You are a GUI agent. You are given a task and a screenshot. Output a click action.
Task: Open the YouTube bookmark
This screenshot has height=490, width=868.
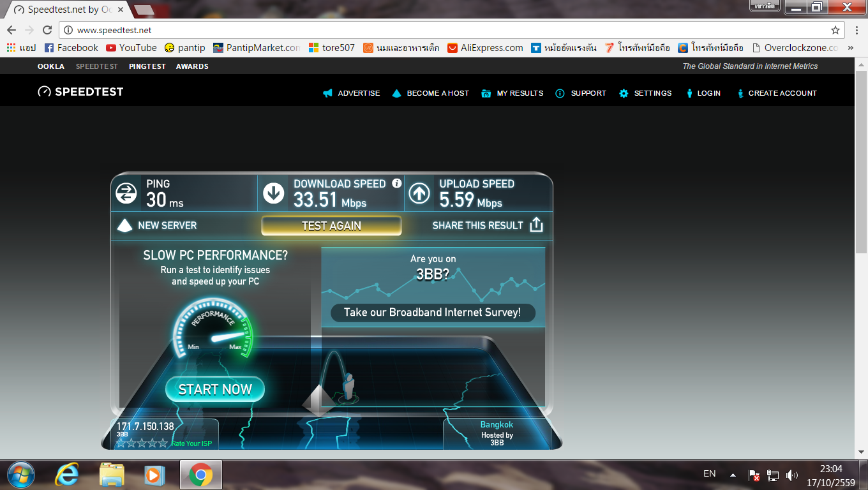[x=131, y=48]
